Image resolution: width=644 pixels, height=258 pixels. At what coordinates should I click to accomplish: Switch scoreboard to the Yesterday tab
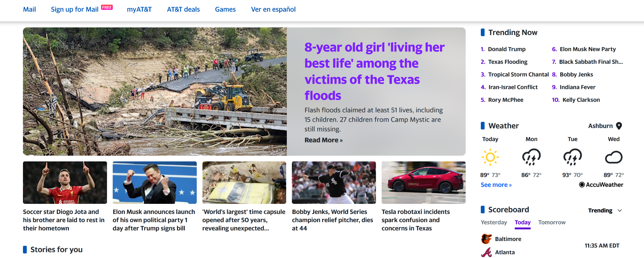(494, 222)
